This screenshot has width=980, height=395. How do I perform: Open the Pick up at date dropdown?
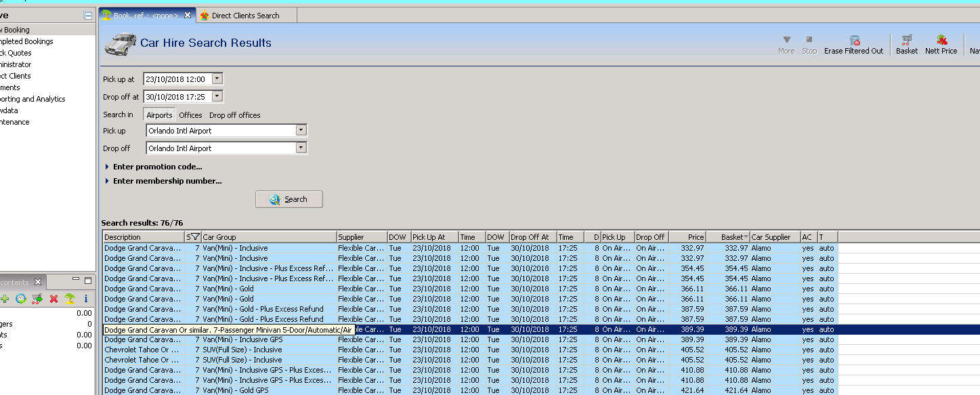(217, 79)
